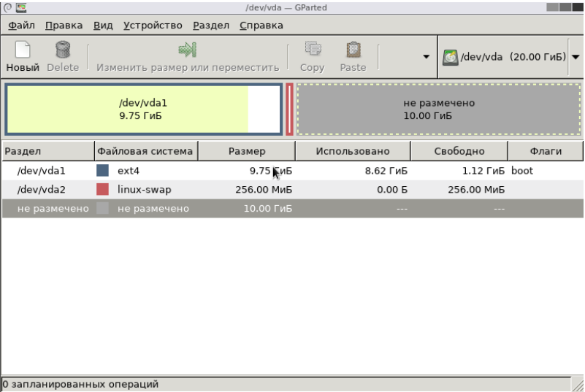
Task: Select the /dev/vda2 table row
Action: pos(292,190)
